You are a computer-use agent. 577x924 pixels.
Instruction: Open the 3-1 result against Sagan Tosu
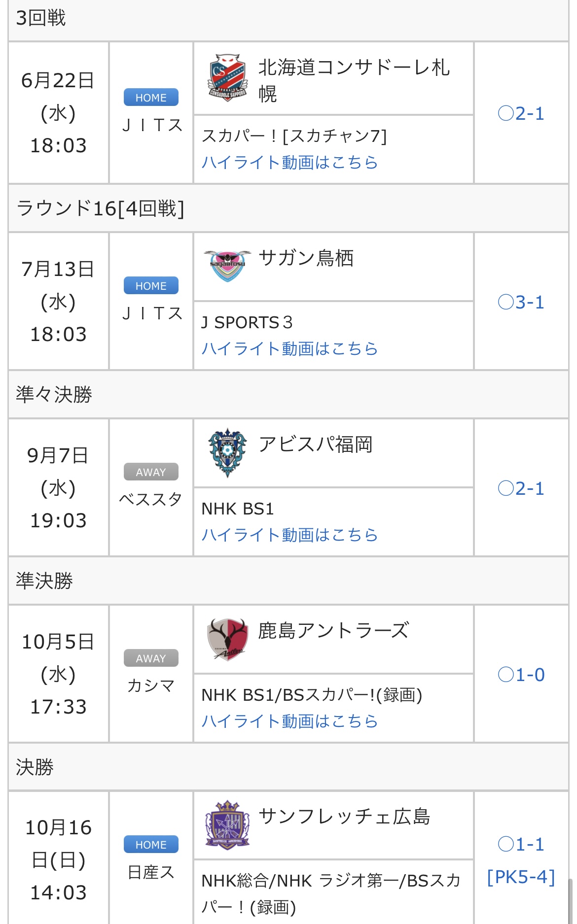click(521, 302)
